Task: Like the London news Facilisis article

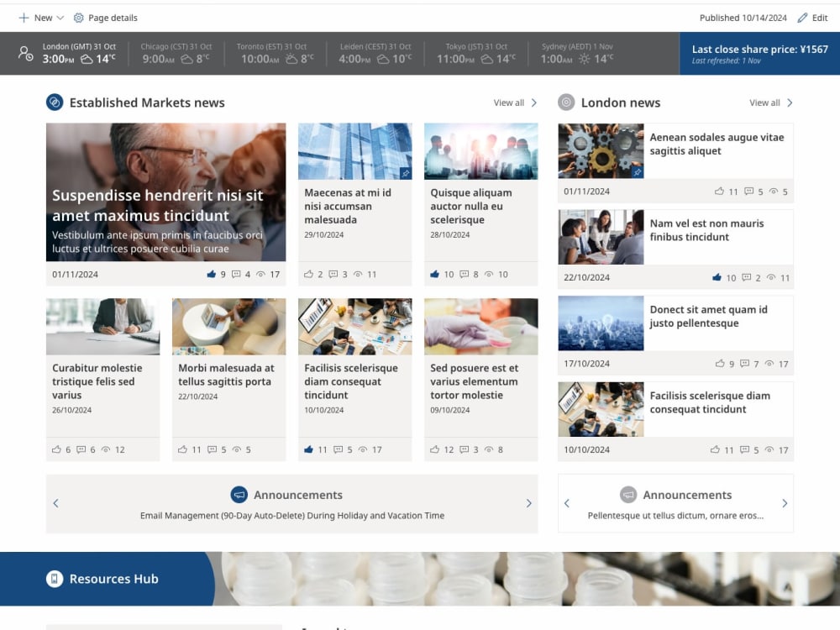Action: pos(715,450)
